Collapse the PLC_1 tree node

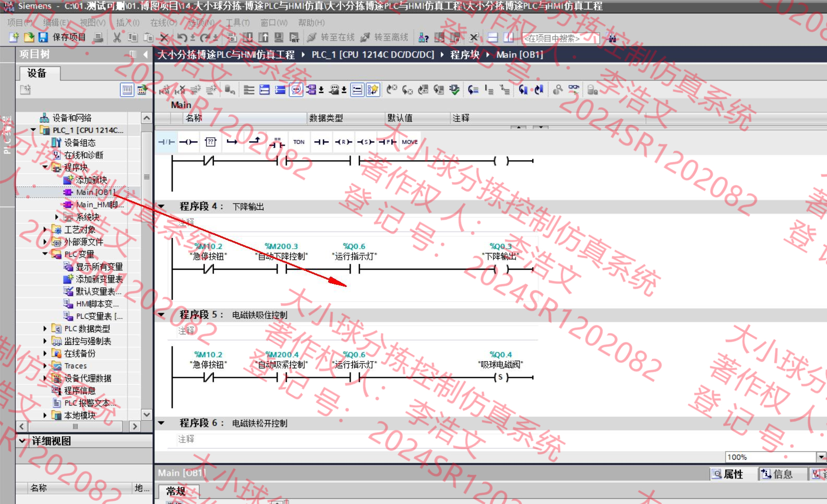(x=33, y=130)
